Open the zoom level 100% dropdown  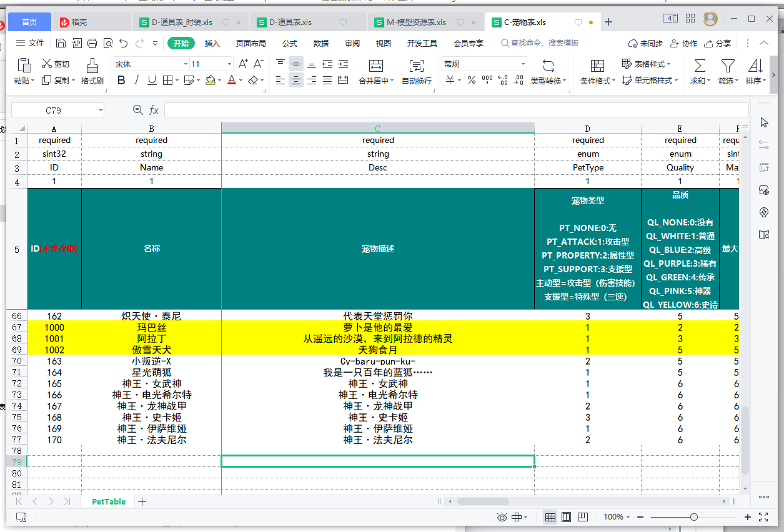(627, 517)
